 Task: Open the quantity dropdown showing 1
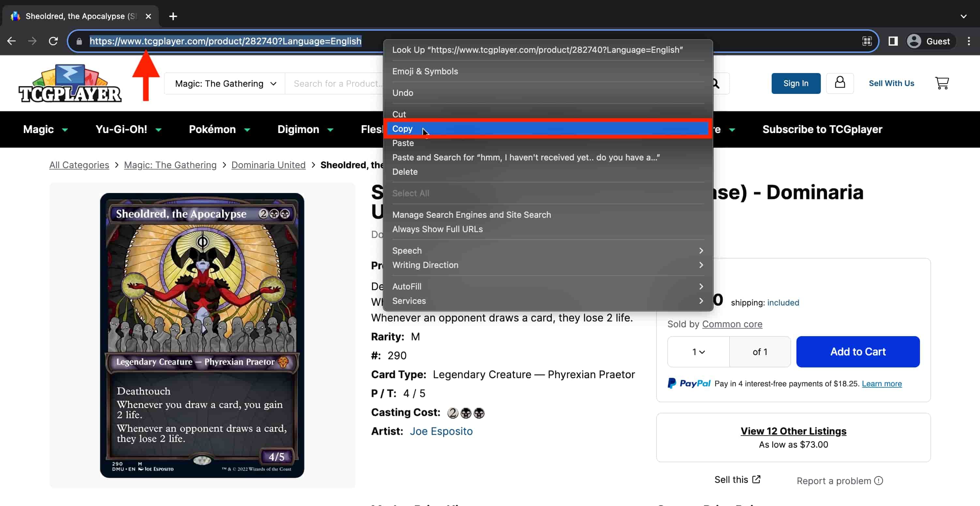[699, 352]
